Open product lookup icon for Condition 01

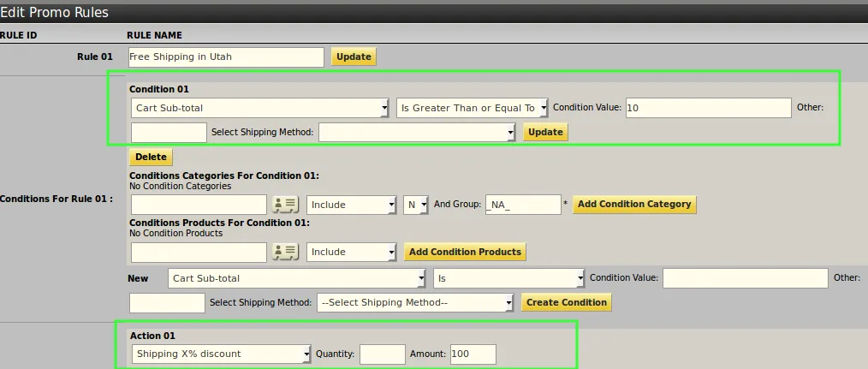pos(286,252)
